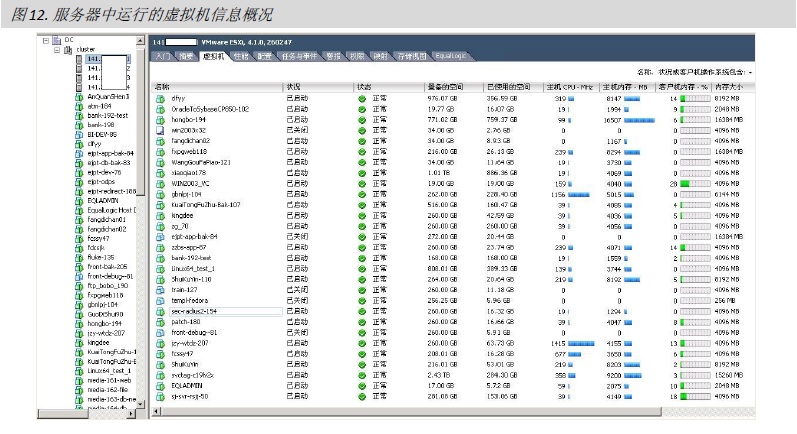Open the name filter dropdown arrow
This screenshot has width=797, height=434.
coord(750,73)
